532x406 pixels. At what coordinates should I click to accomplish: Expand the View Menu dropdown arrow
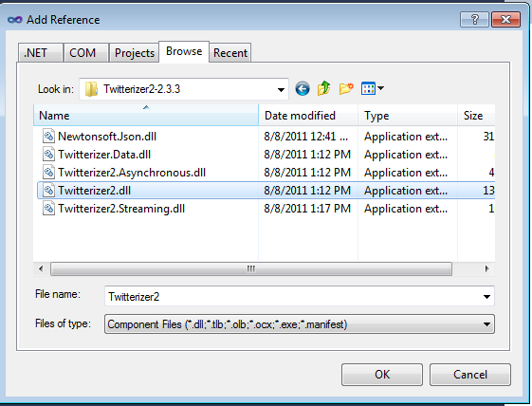tap(380, 88)
